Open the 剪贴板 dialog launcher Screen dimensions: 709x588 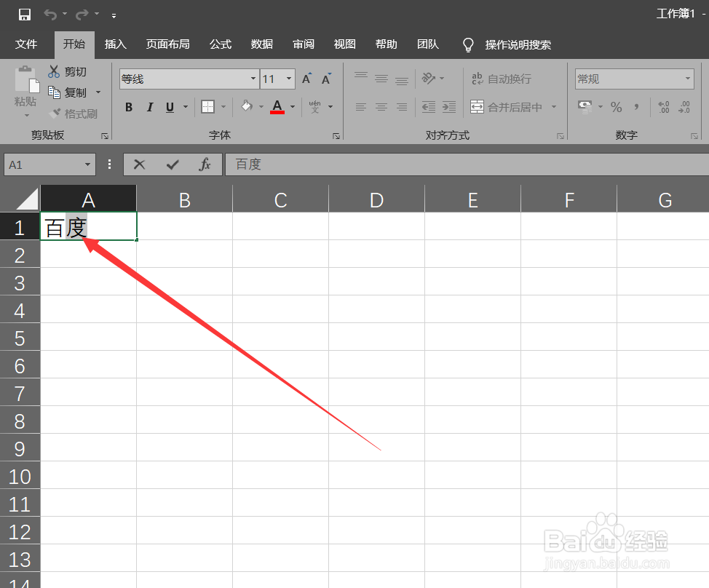(105, 136)
